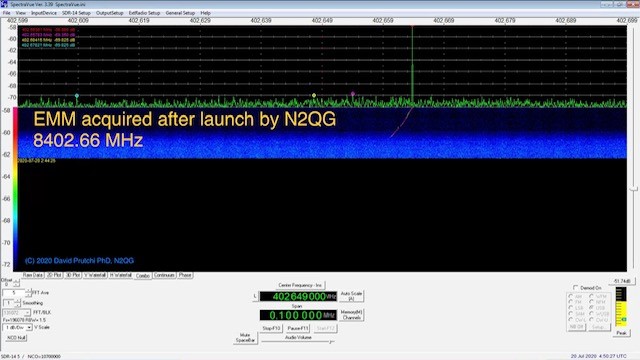Click the Center Frequency - Inc button
Image resolution: width=640 pixels, height=360 pixels.
pos(300,285)
